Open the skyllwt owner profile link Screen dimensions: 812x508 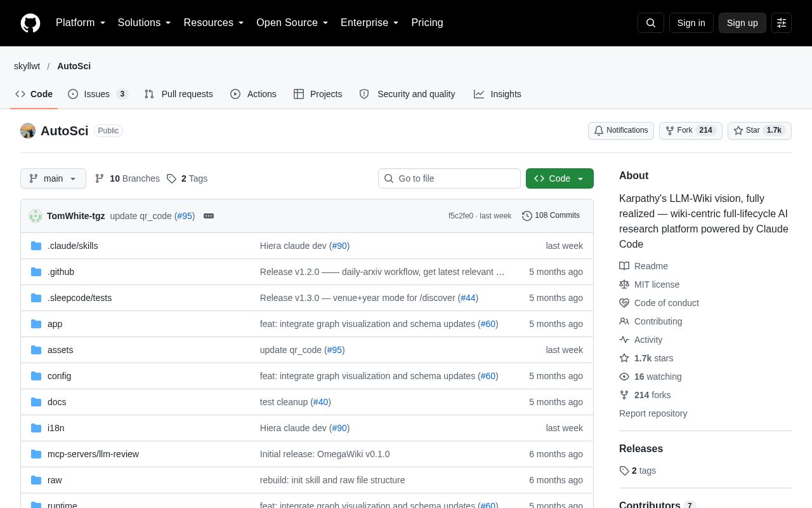(x=27, y=66)
